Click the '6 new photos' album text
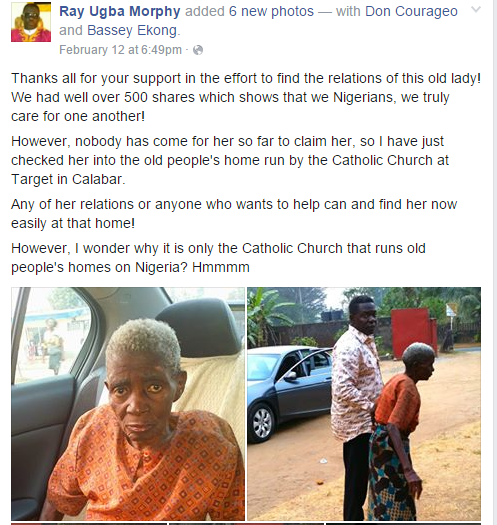This screenshot has height=525, width=497. pyautogui.click(x=271, y=11)
